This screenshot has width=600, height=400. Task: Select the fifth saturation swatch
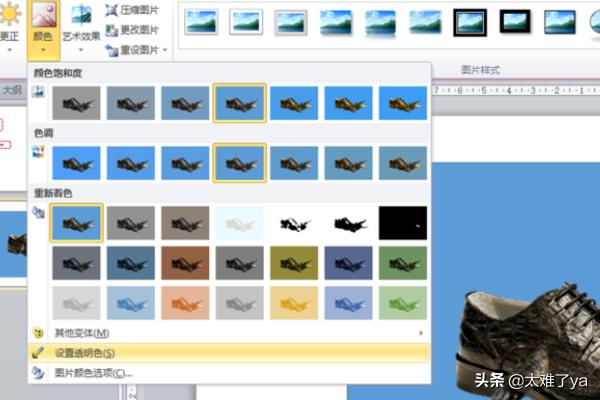point(294,103)
